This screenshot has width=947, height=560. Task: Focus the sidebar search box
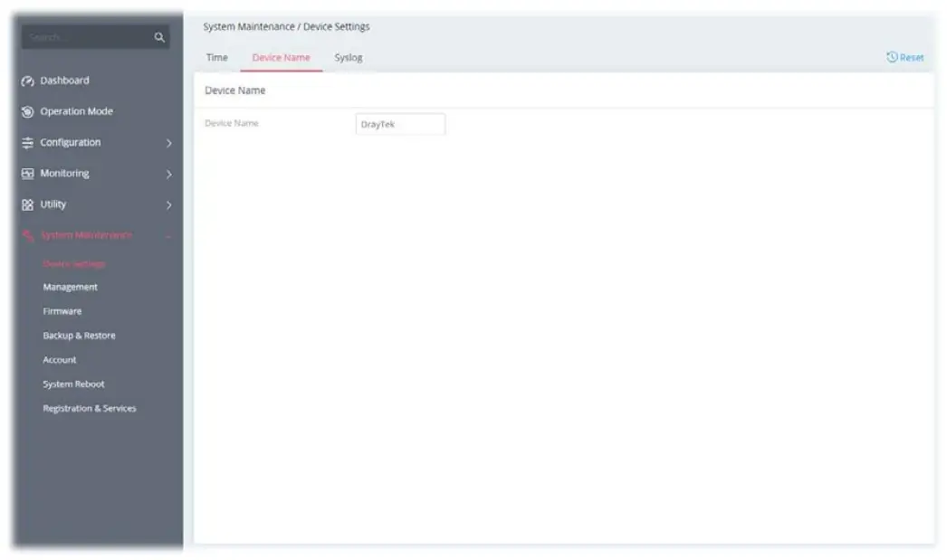pyautogui.click(x=96, y=37)
